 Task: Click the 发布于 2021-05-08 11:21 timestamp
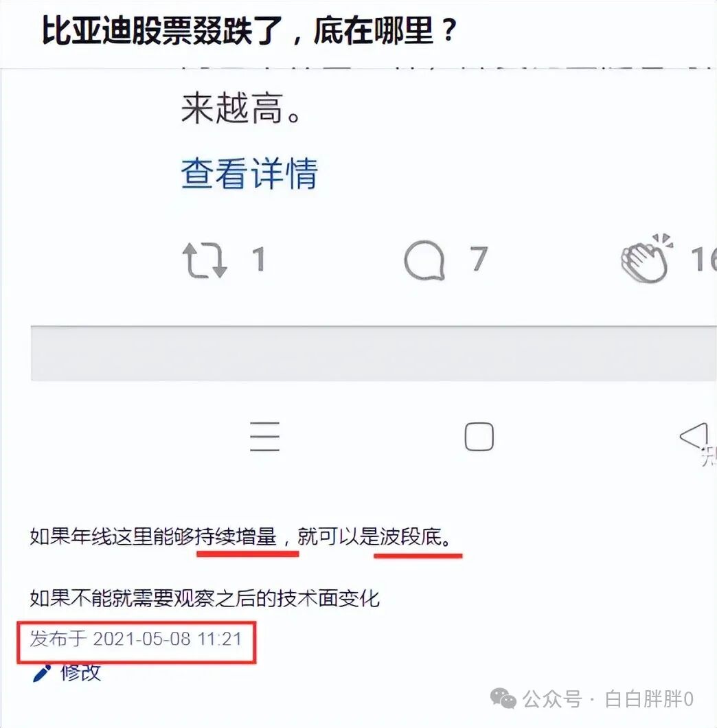[136, 639]
